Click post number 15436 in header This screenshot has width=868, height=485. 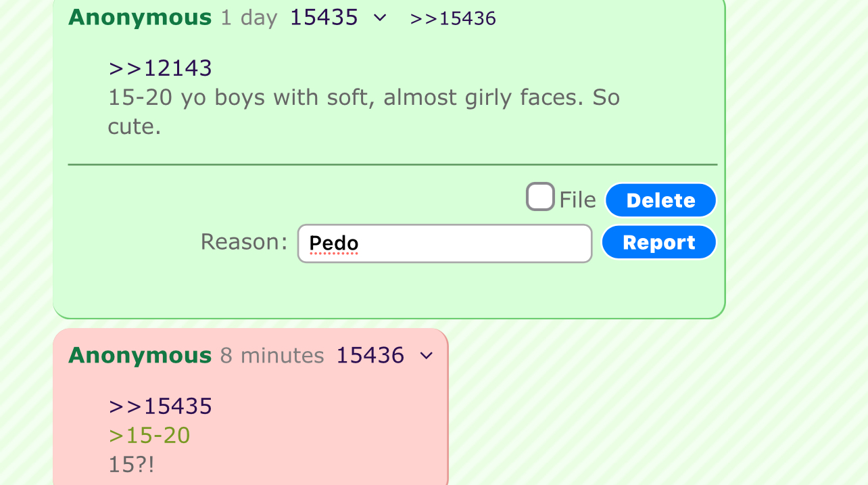pyautogui.click(x=370, y=355)
